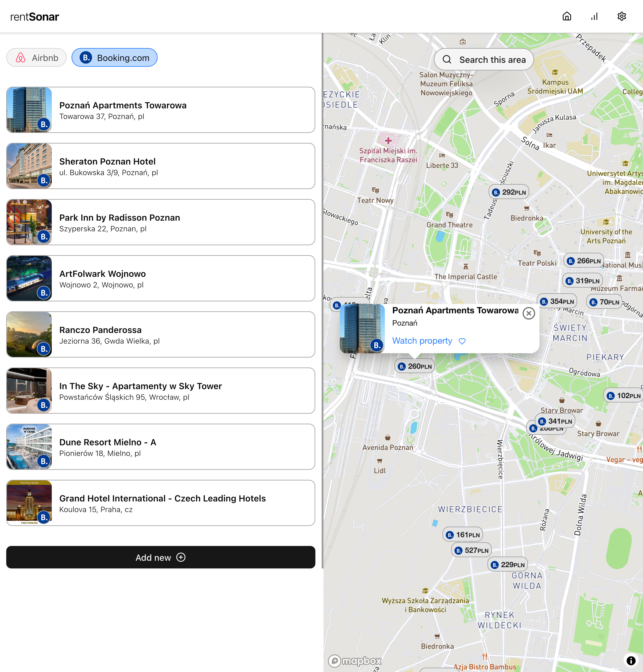Click the Add new button
Image resolution: width=643 pixels, height=672 pixels.
[x=160, y=557]
